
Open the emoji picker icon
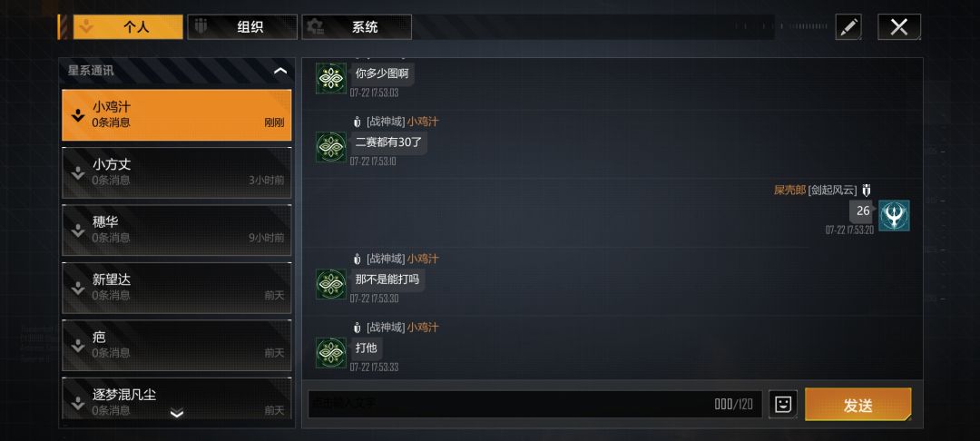click(x=782, y=404)
